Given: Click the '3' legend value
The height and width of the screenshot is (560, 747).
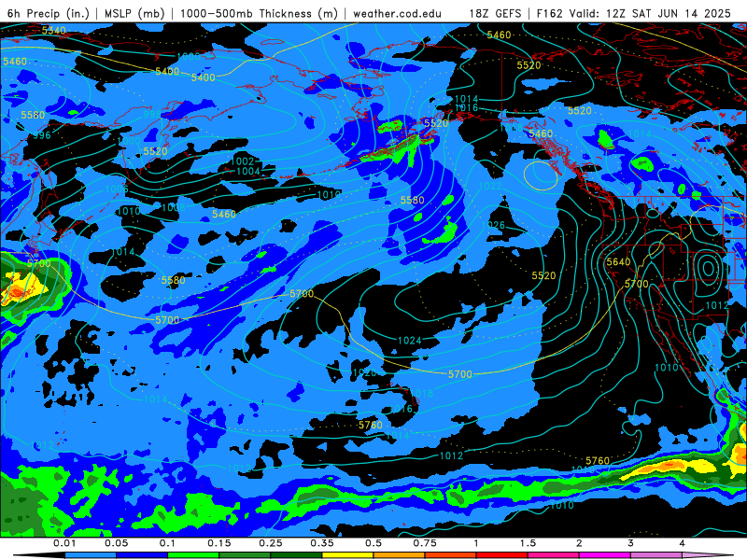Looking at the screenshot, I should click(x=631, y=543).
